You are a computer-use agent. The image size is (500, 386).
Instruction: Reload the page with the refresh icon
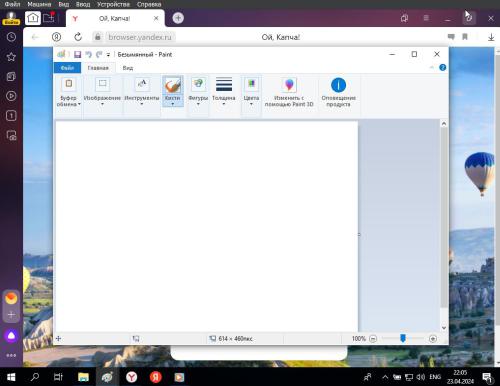tap(78, 37)
